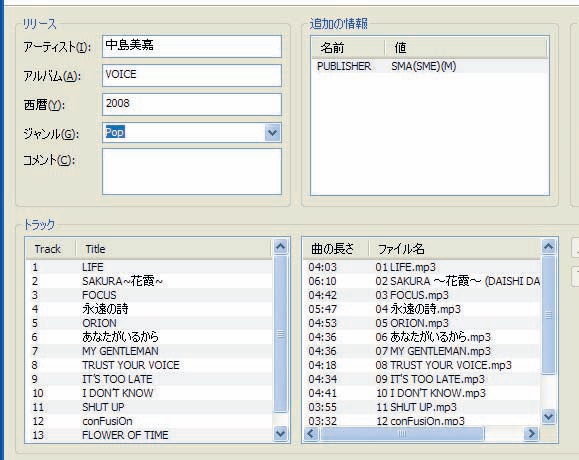Viewport: 579px width, 460px height.
Task: Click the ファイル名 column header
Action: coord(455,249)
